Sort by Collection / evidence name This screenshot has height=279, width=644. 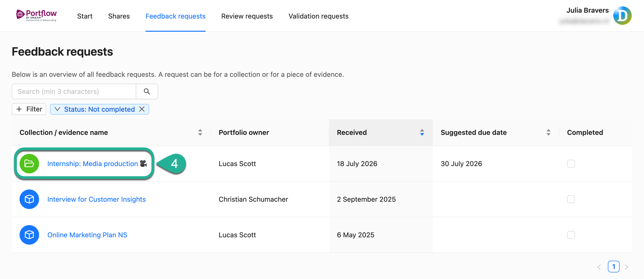200,132
